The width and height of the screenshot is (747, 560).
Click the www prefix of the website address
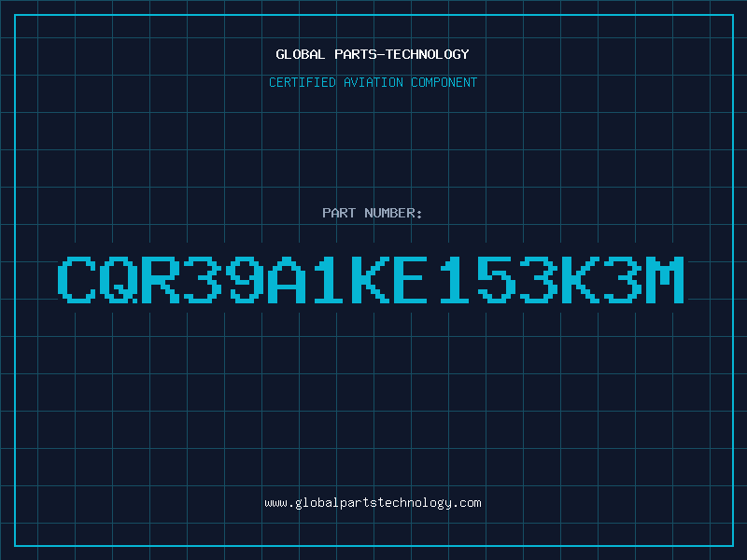point(275,503)
